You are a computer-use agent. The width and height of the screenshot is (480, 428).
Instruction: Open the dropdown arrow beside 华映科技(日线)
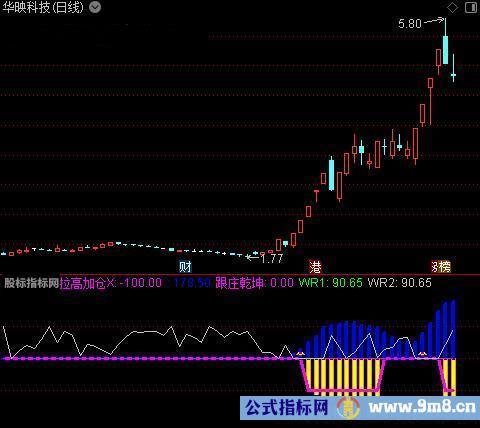click(95, 7)
